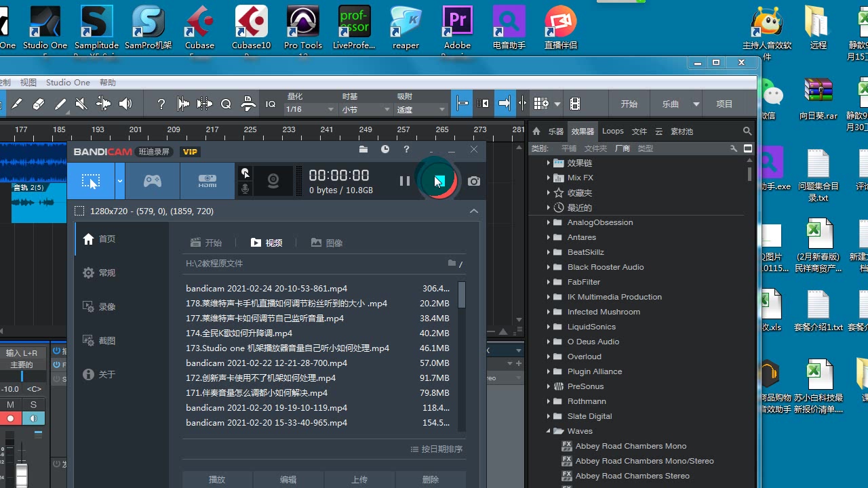Viewport: 868px width, 488px height.
Task: Switch to Bandicam 图像 tab
Action: [327, 243]
